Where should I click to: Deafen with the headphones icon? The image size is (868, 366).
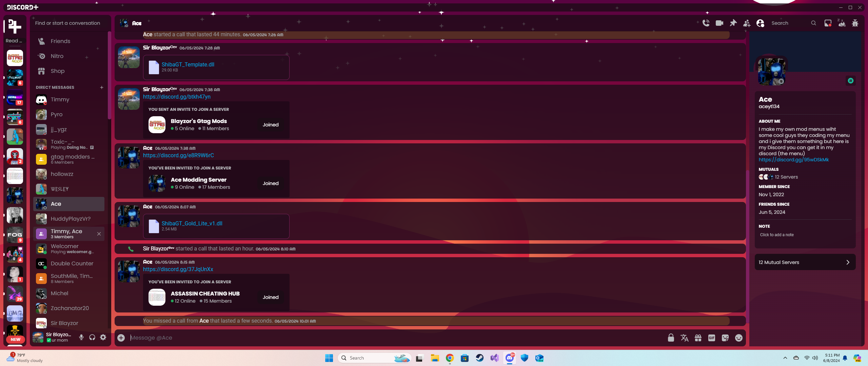click(x=92, y=337)
